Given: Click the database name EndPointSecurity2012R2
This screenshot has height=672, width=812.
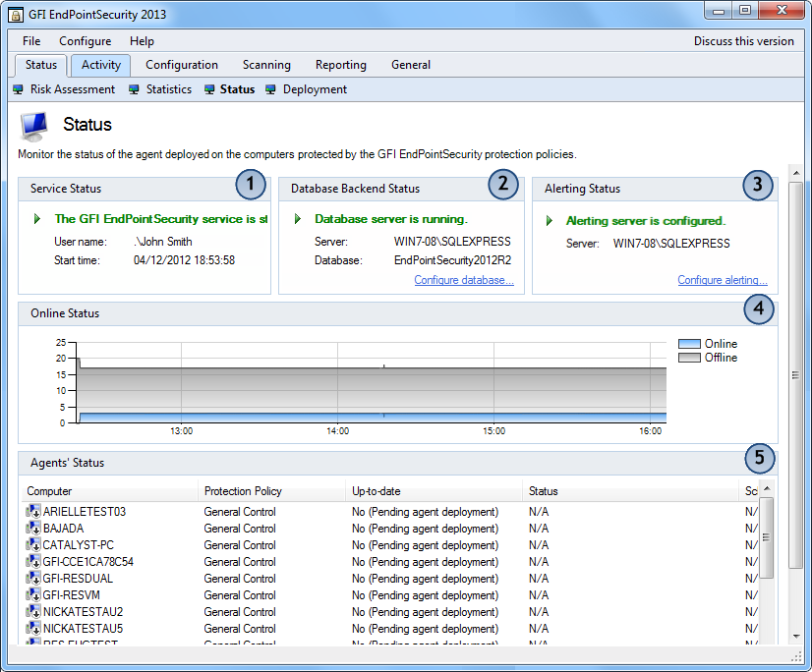Looking at the screenshot, I should point(452,260).
